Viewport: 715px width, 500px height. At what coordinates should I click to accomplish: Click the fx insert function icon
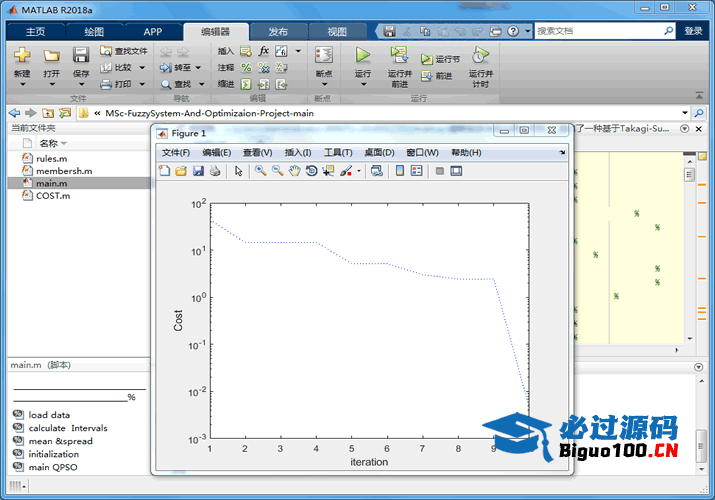(264, 51)
